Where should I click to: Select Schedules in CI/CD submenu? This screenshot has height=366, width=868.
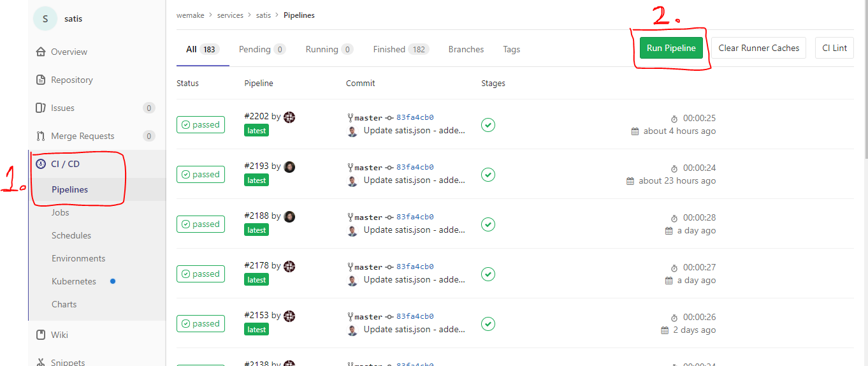click(71, 236)
